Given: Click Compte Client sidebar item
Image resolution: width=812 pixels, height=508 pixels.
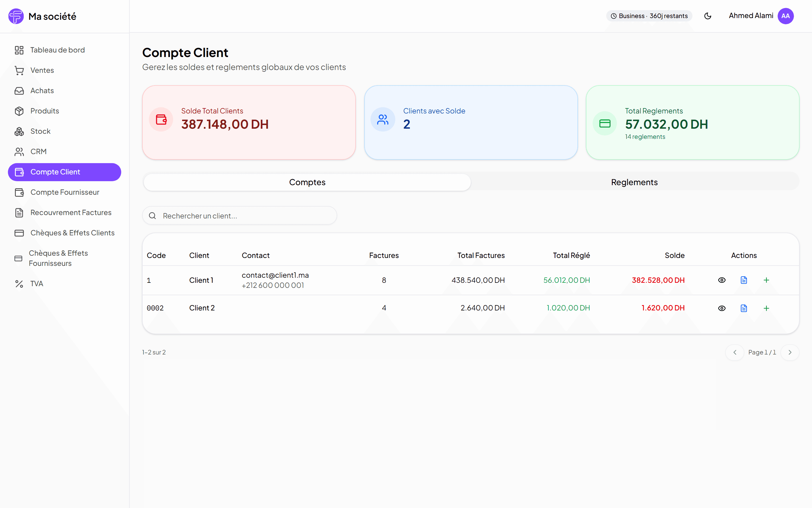Looking at the screenshot, I should pyautogui.click(x=64, y=172).
